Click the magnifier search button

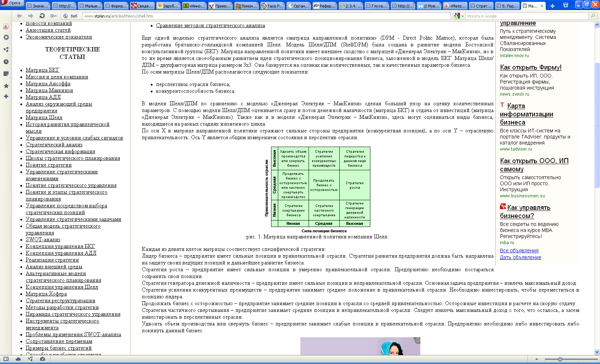coord(594,16)
